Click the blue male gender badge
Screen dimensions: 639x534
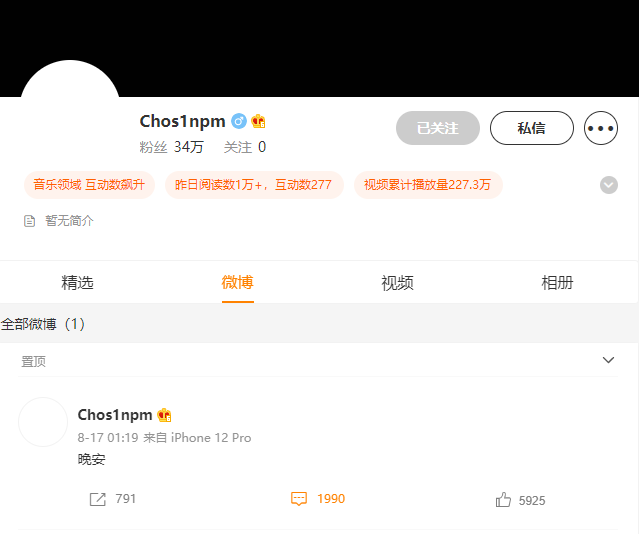(239, 121)
